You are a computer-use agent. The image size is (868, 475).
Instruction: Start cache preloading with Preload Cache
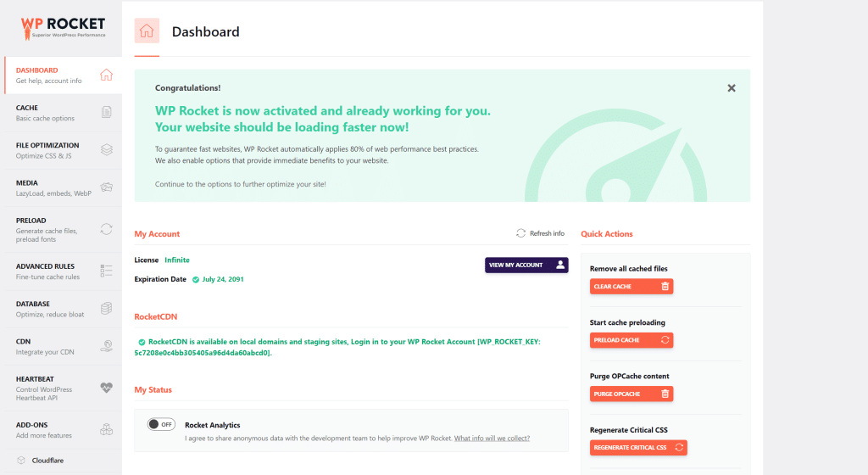(x=632, y=340)
